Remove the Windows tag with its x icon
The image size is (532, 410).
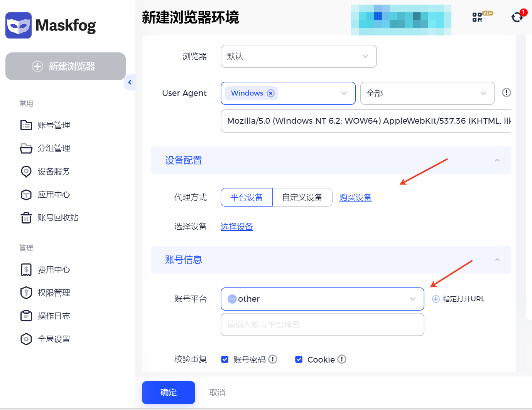pyautogui.click(x=271, y=93)
